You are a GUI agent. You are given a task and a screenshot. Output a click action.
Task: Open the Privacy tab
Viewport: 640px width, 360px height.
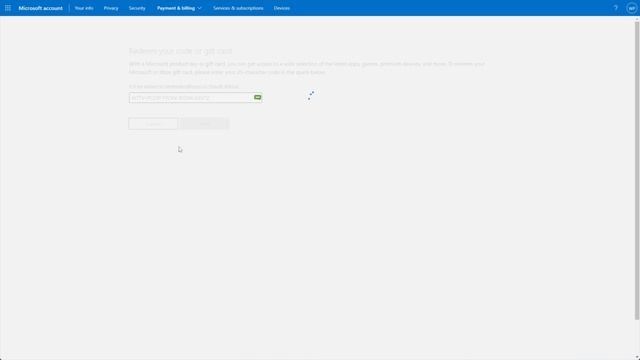(x=111, y=8)
